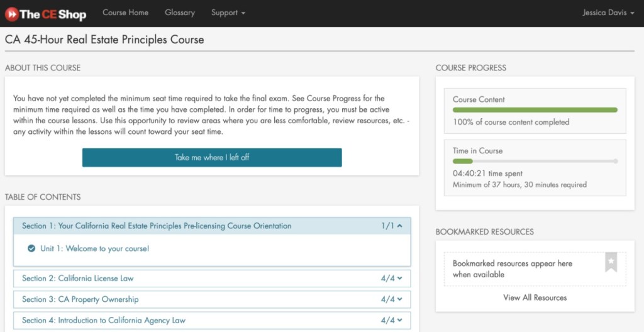Click the Section 1 orientation header title

tap(157, 226)
